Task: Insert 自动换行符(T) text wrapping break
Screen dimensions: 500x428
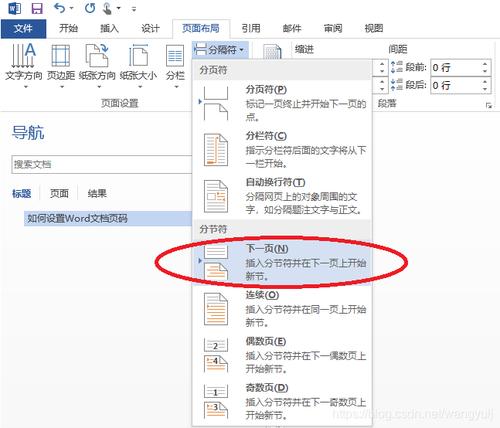Action: pos(282,196)
